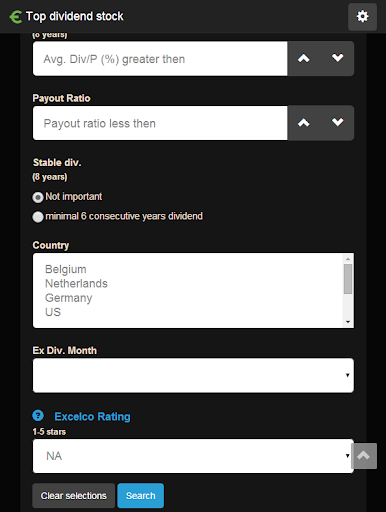Click the Clear selections button
386x512 pixels.
coord(74,496)
